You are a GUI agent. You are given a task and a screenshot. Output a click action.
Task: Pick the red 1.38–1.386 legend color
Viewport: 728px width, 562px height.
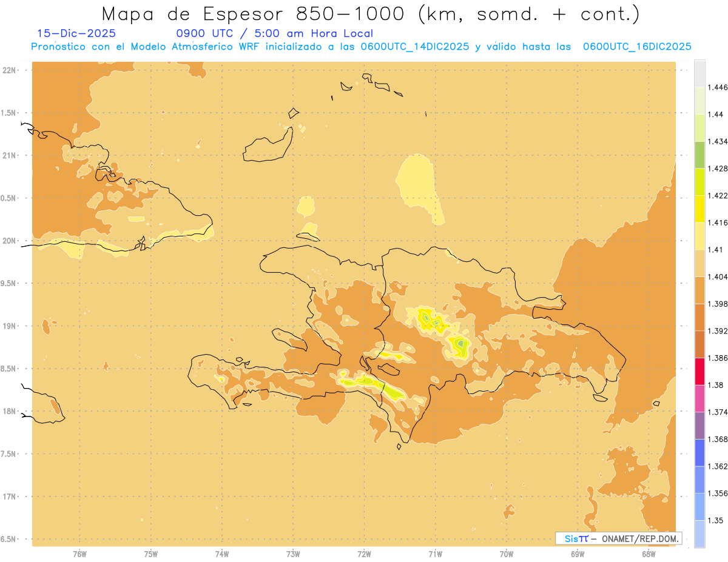click(699, 371)
